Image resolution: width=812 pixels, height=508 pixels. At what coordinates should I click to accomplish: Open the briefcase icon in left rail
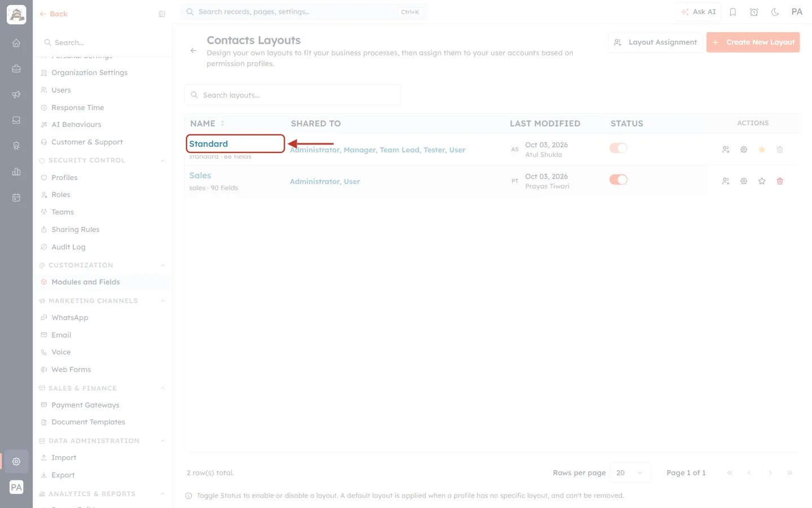click(x=16, y=69)
